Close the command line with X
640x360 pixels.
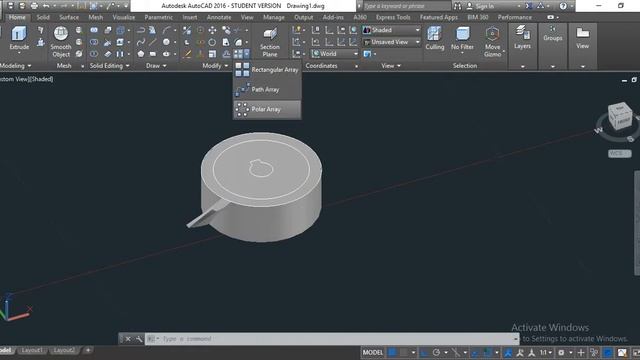128,339
